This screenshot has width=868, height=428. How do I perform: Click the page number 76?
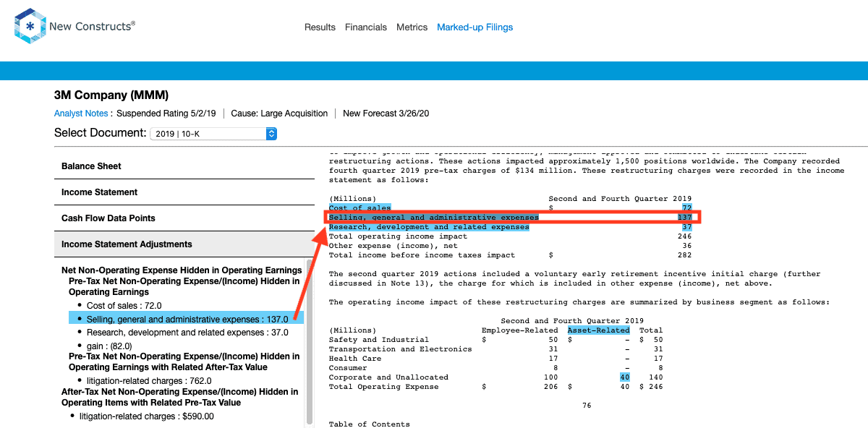[587, 406]
